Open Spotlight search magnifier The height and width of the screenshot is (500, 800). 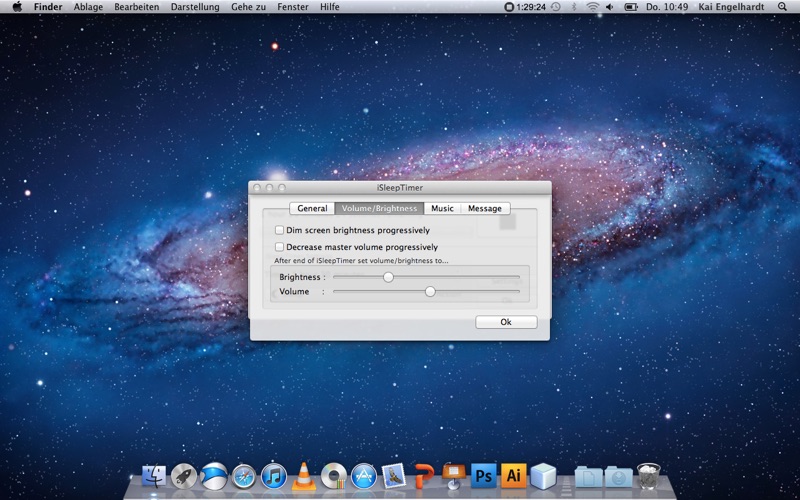point(783,7)
